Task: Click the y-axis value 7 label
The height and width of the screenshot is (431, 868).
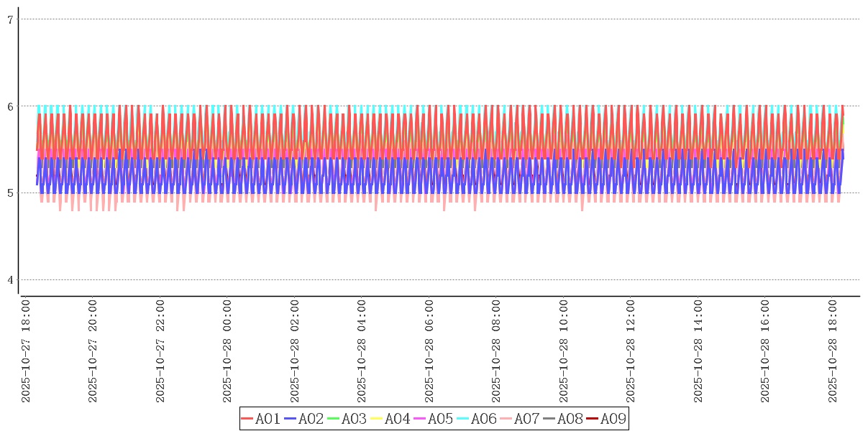Action: click(10, 19)
